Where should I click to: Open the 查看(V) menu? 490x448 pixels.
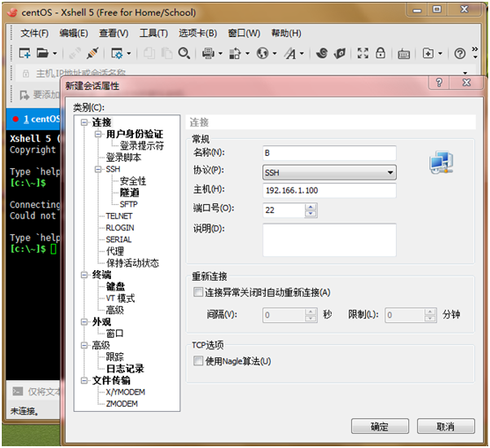[x=113, y=33]
